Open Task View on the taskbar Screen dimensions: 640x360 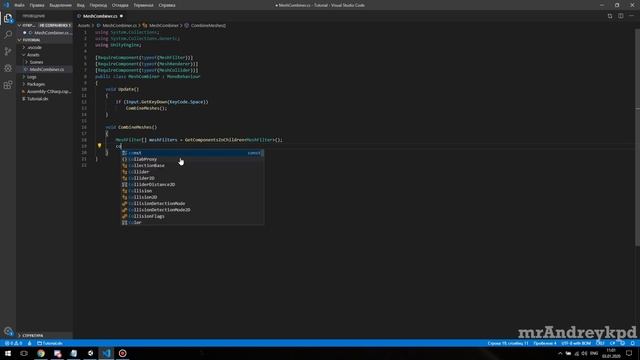pos(24,353)
